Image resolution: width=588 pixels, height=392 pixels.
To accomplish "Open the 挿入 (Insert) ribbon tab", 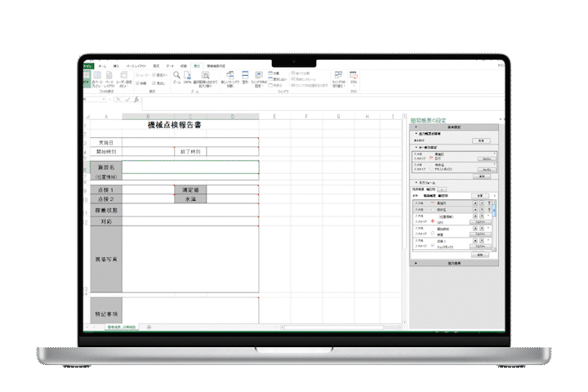I will (x=116, y=65).
